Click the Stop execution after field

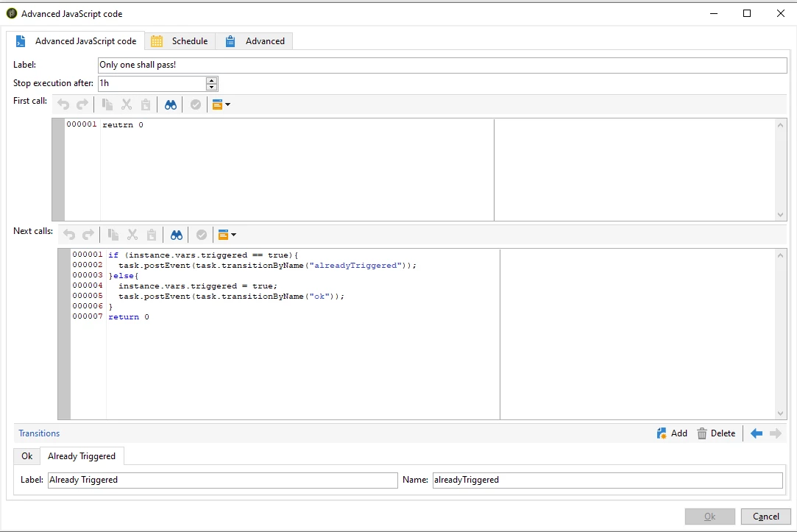pos(152,83)
